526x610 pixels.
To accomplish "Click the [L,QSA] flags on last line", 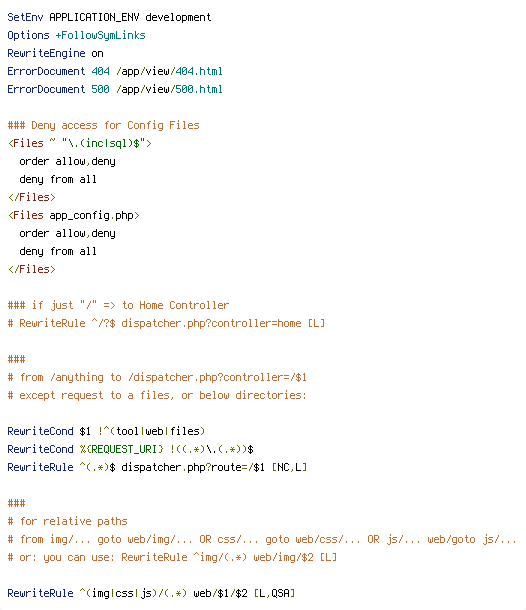I will [274, 593].
